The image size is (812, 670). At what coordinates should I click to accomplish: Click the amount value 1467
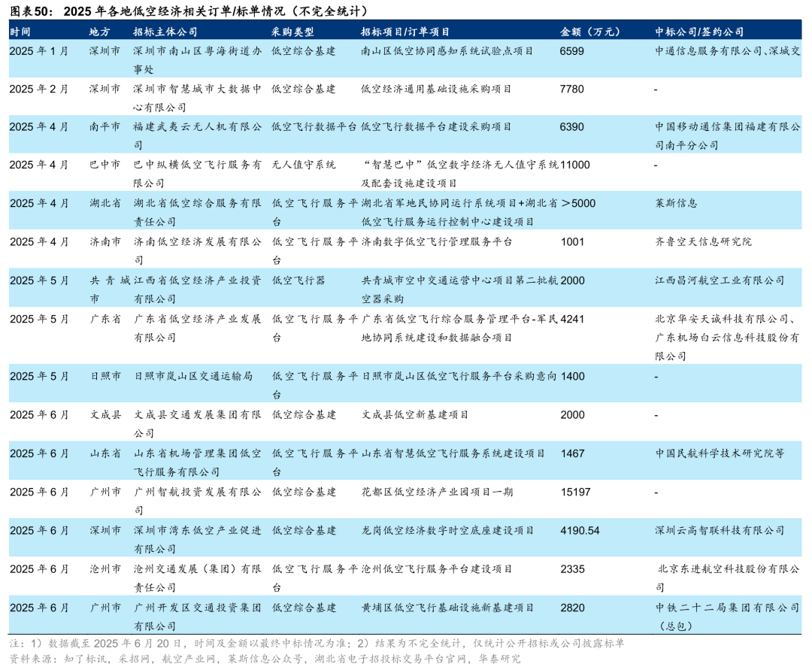tap(572, 453)
